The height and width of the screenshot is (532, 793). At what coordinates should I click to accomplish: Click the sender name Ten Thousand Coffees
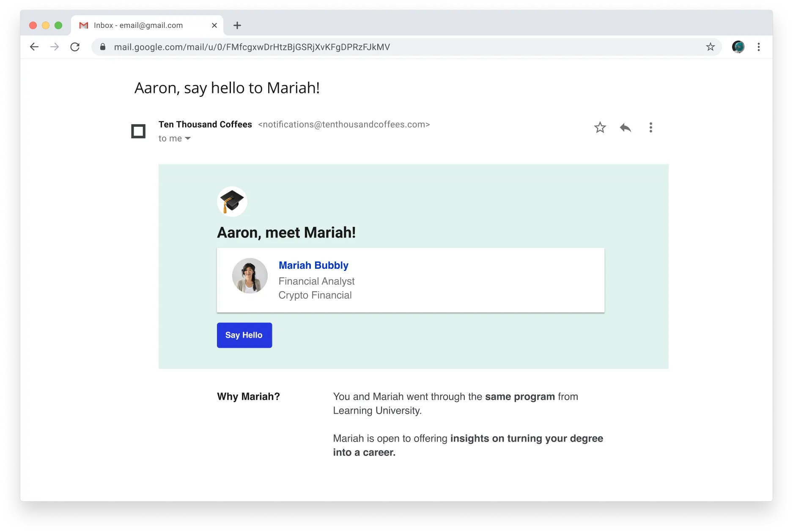point(205,125)
